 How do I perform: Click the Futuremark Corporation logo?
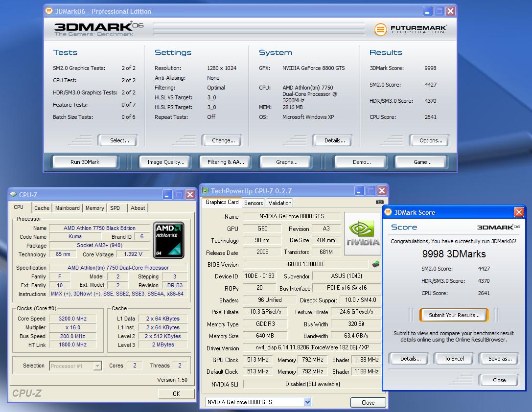411,29
